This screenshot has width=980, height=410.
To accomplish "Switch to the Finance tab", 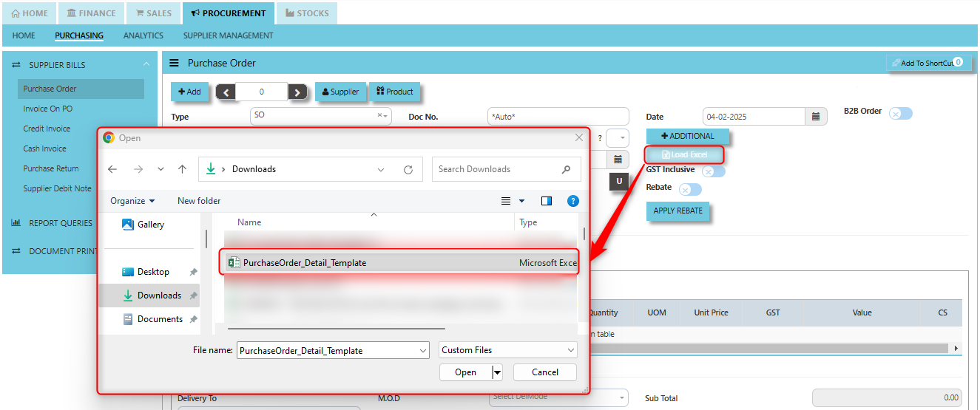I will (x=91, y=13).
